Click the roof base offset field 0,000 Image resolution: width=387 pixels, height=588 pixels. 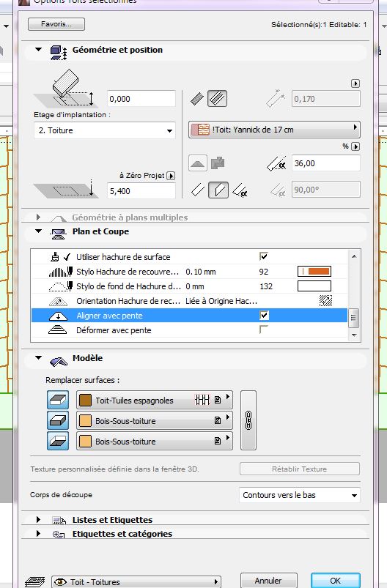pos(141,99)
